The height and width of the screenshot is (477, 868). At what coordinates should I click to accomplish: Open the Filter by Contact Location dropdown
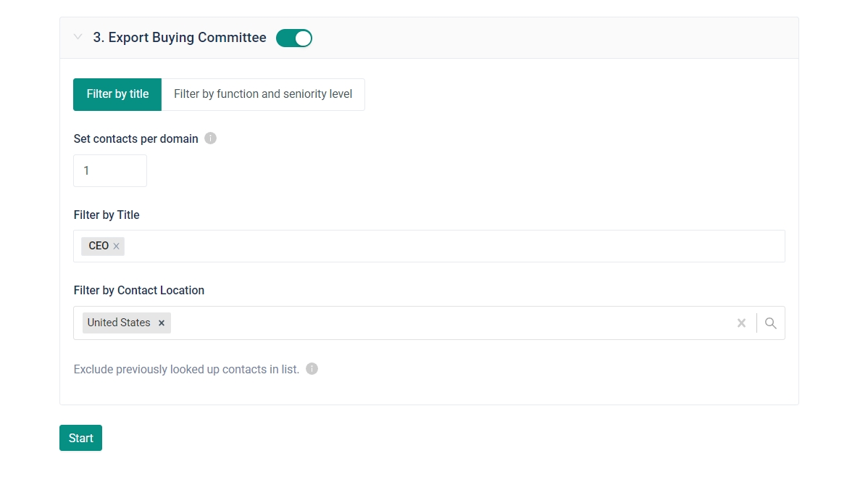[x=449, y=323]
